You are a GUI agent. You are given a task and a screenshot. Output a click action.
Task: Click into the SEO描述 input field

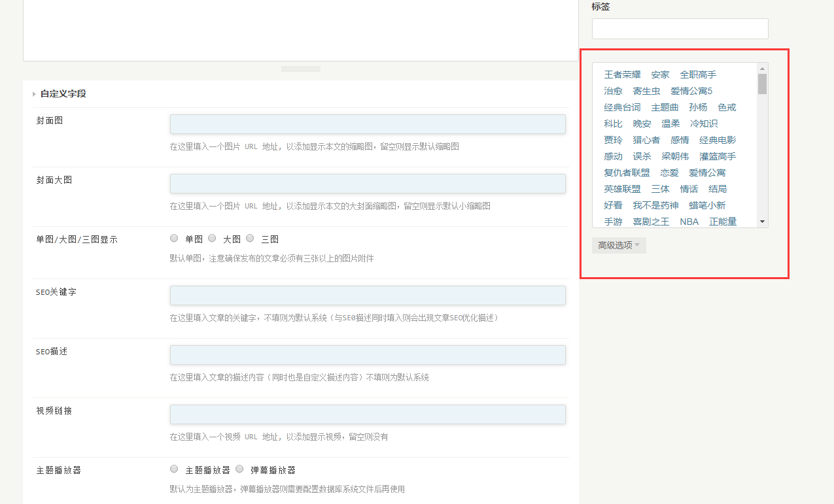368,355
